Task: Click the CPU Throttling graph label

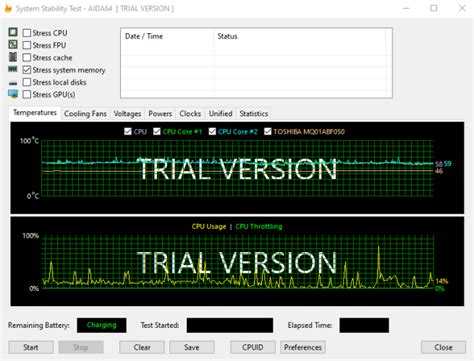Action: pos(259,226)
